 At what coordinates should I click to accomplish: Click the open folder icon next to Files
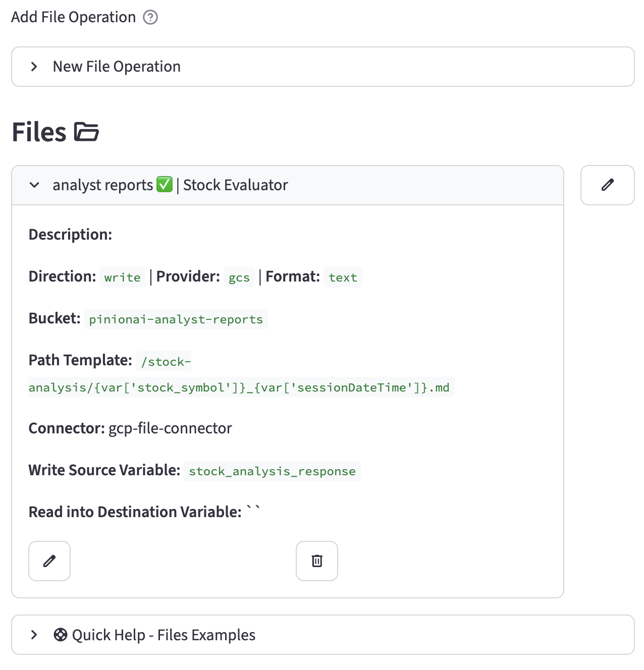pyautogui.click(x=86, y=132)
